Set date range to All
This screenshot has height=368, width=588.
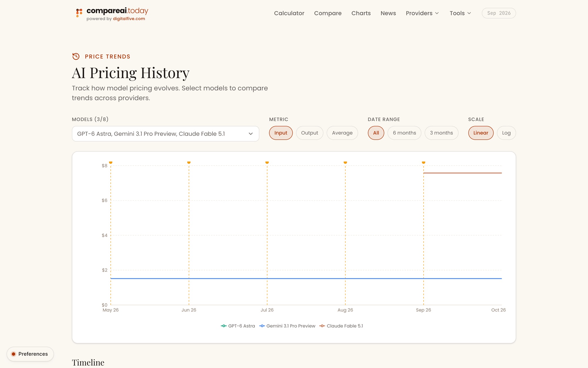[x=376, y=133]
